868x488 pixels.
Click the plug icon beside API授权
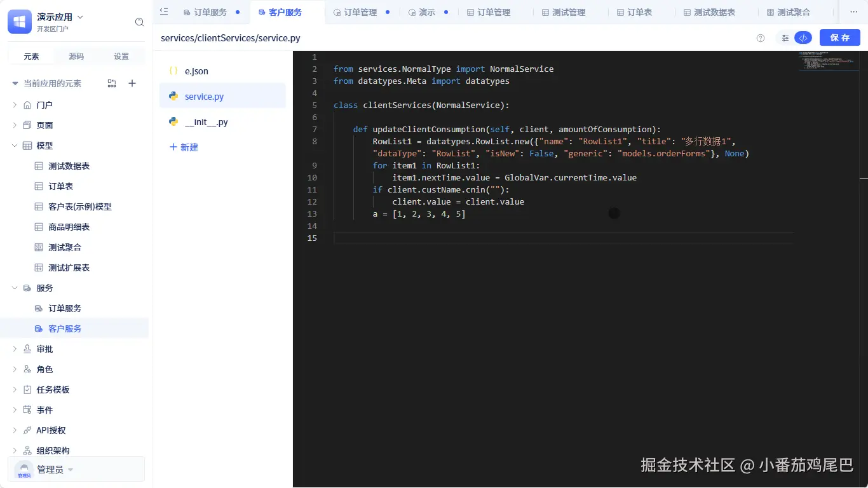[27, 430]
